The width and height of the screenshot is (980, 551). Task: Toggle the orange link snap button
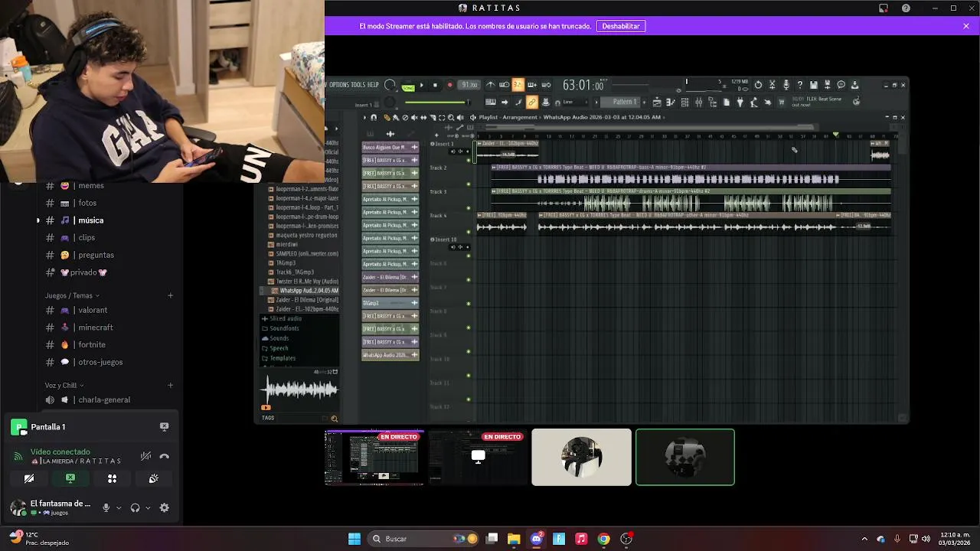pyautogui.click(x=531, y=102)
